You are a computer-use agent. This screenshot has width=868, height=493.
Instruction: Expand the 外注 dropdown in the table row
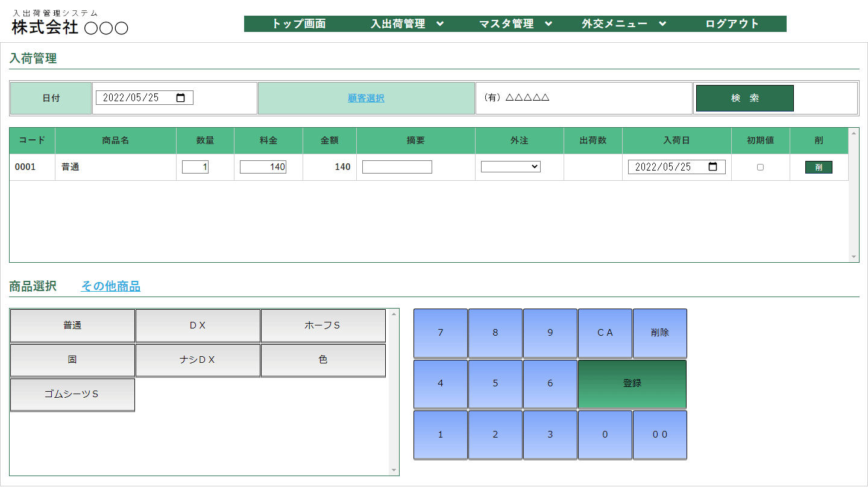coord(511,167)
